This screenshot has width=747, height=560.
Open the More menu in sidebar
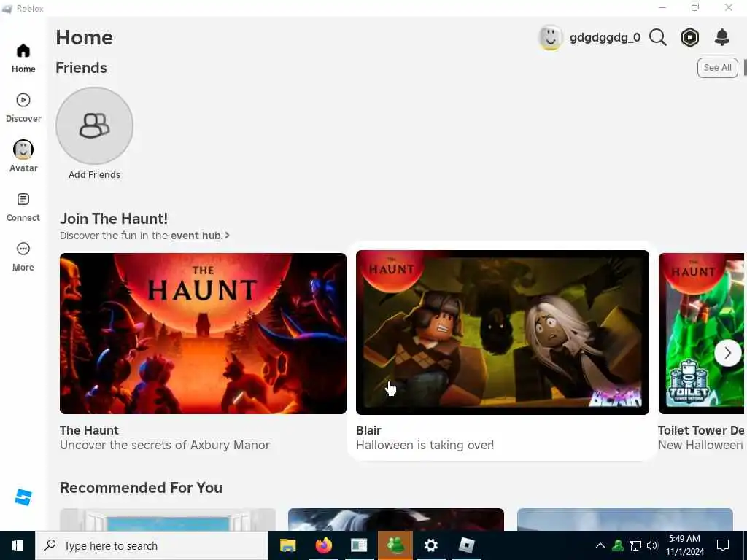23,257
